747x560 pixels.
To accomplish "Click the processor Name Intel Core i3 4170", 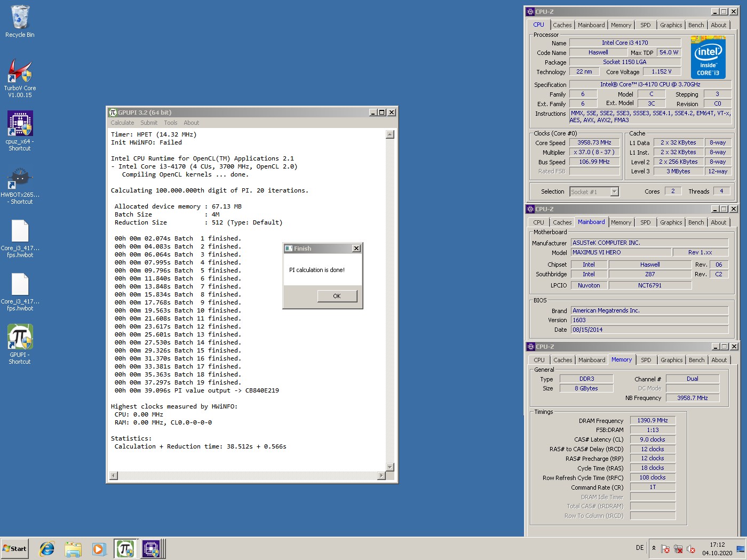I will (x=625, y=43).
